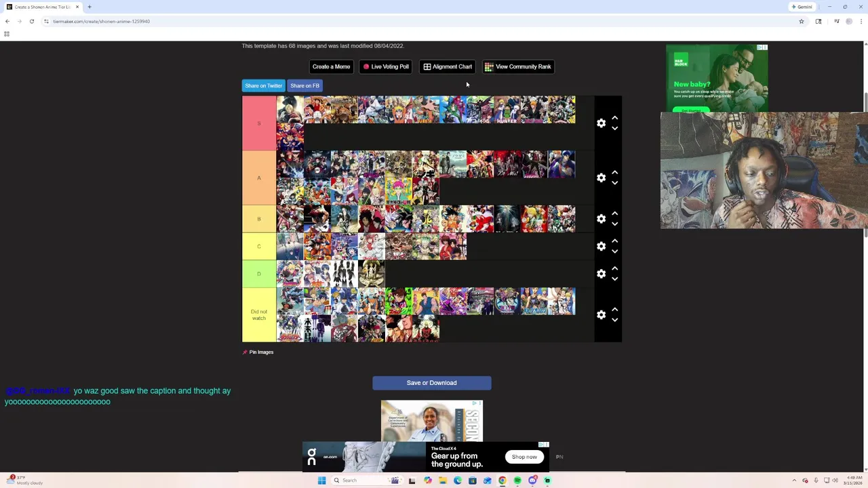Open Microsoft Edge from taskbar
868x488 pixels.
pyautogui.click(x=458, y=481)
